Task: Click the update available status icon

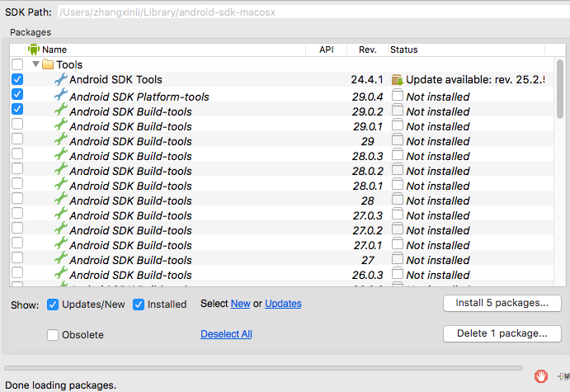Action: tap(398, 80)
